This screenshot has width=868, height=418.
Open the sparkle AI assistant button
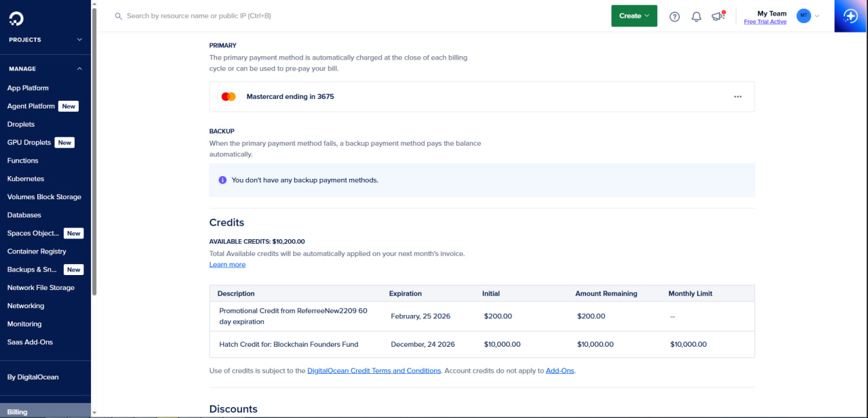pyautogui.click(x=850, y=16)
